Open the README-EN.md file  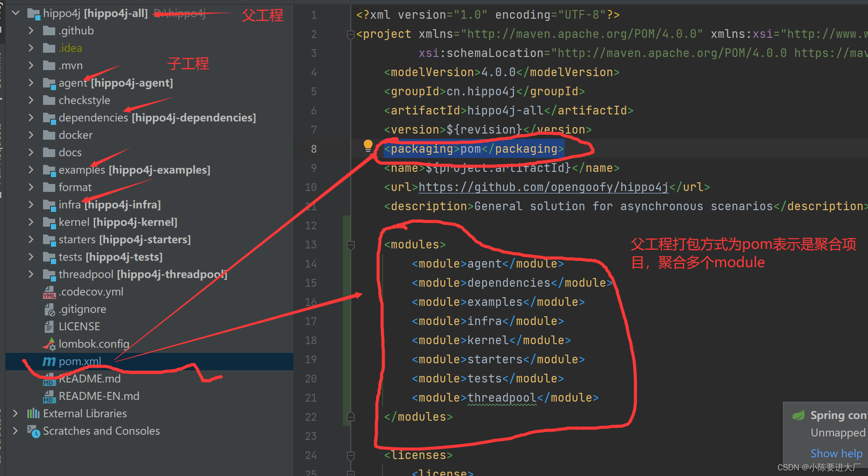tap(99, 396)
